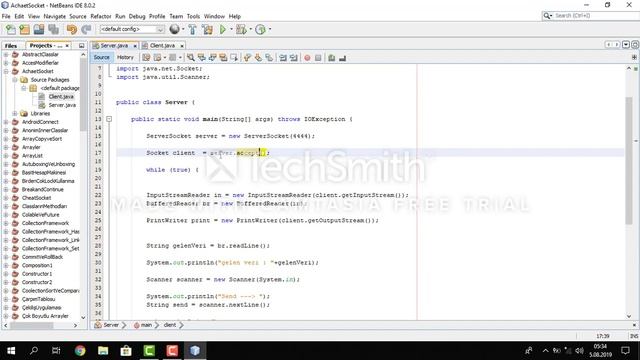This screenshot has height=360, width=640.
Task: Click the Redo arrow icon
Action: tap(86, 29)
